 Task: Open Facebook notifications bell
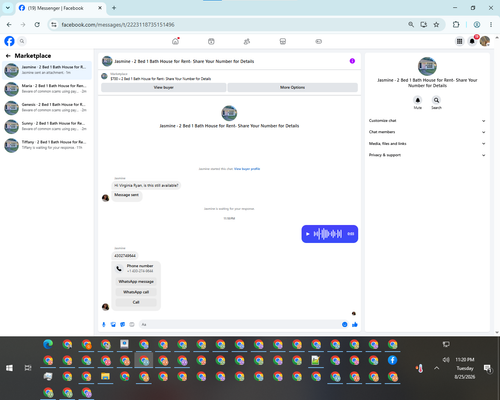click(x=472, y=41)
